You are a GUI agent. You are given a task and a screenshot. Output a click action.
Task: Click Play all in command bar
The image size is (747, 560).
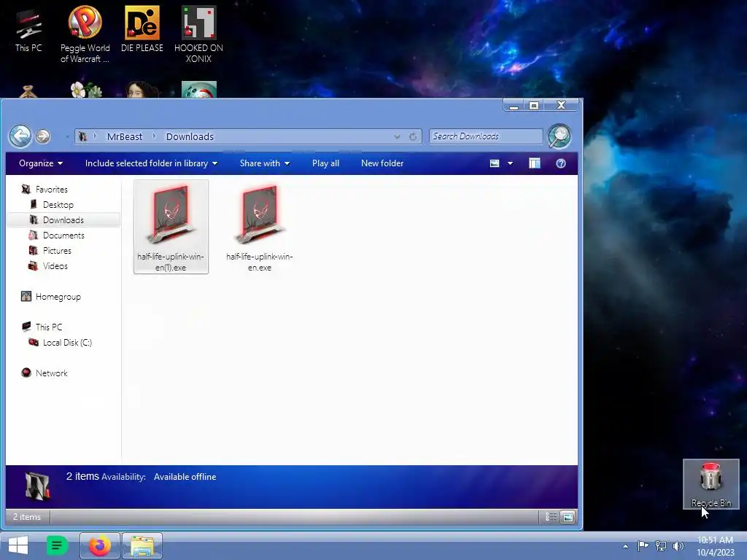[326, 163]
